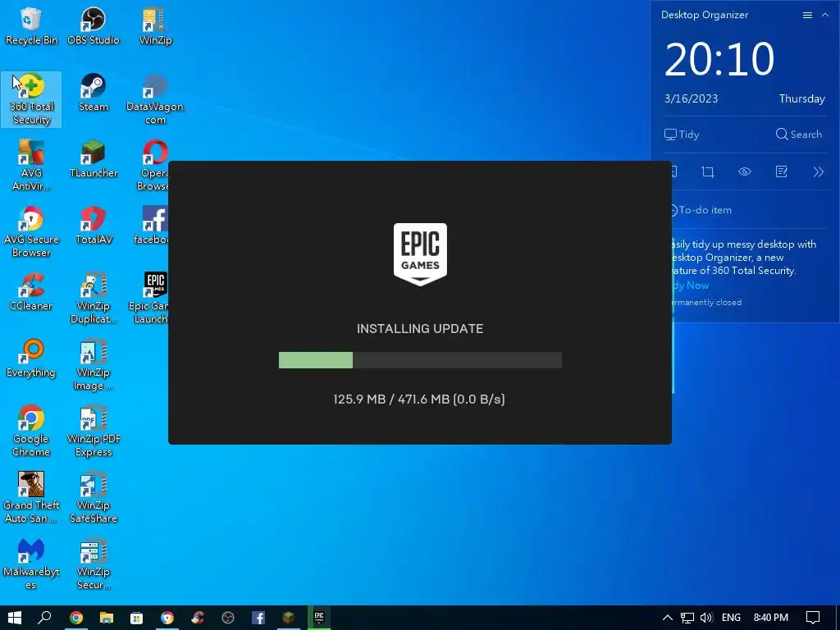Launch Google Chrome from the desktop
The width and height of the screenshot is (840, 630).
(31, 431)
